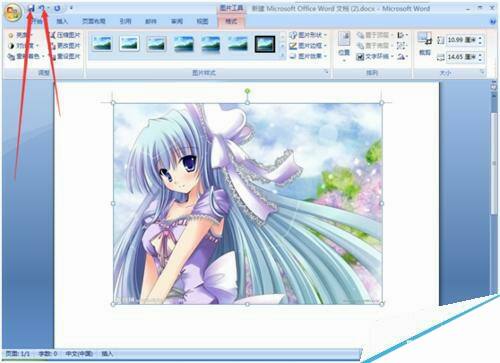Open the Customize Quick Access Toolbar dropdown

pyautogui.click(x=71, y=8)
